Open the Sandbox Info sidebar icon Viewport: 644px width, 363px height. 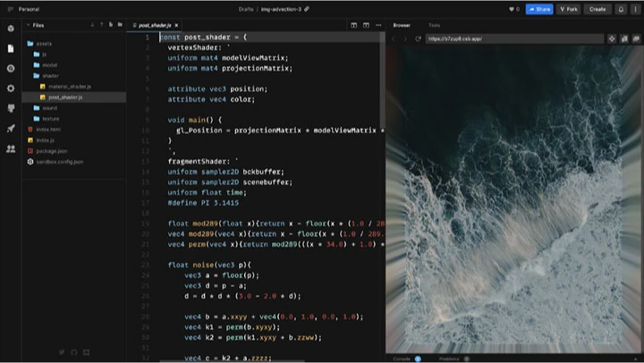click(11, 29)
